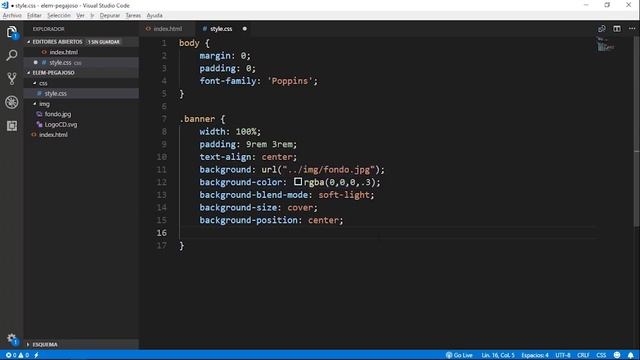This screenshot has height=360, width=640.
Task: Click 'Poppins' font value on line 4
Action: [290, 81]
